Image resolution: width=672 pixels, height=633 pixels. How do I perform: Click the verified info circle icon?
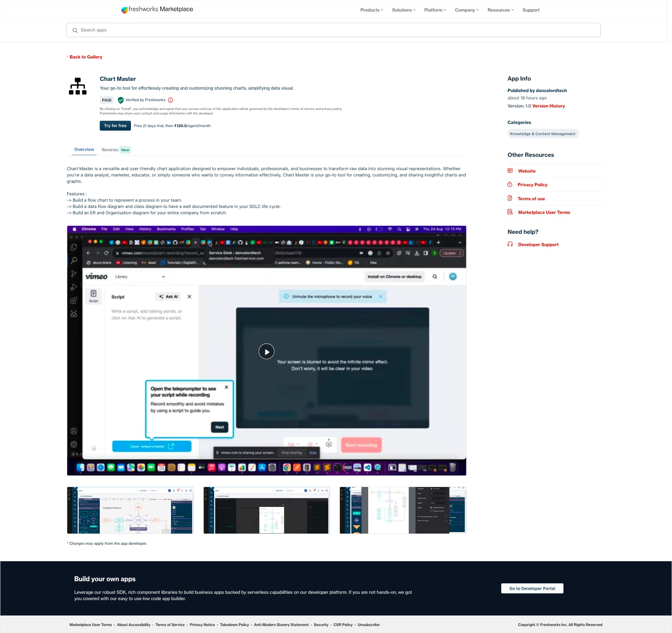(170, 100)
